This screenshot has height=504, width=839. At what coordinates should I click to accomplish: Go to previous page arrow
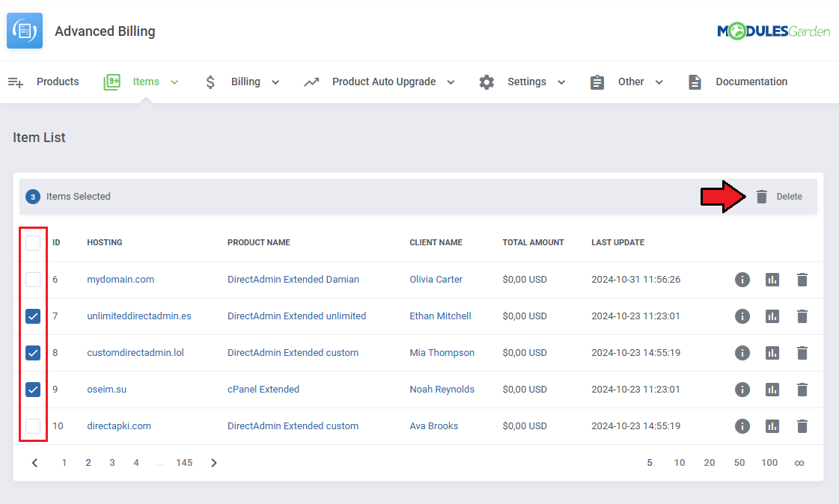tap(34, 463)
